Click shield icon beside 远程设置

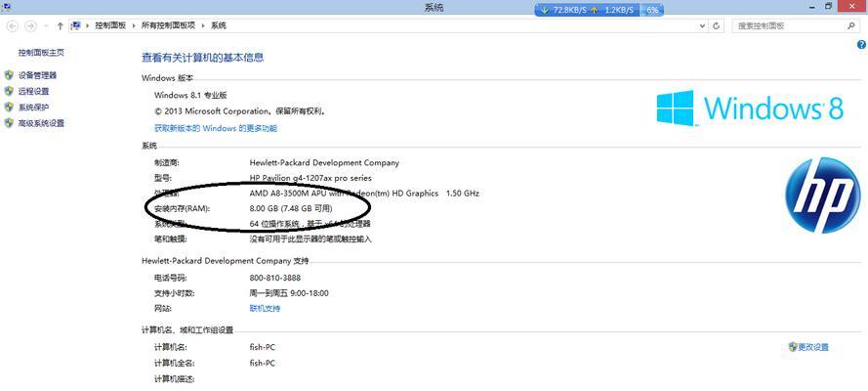click(9, 91)
